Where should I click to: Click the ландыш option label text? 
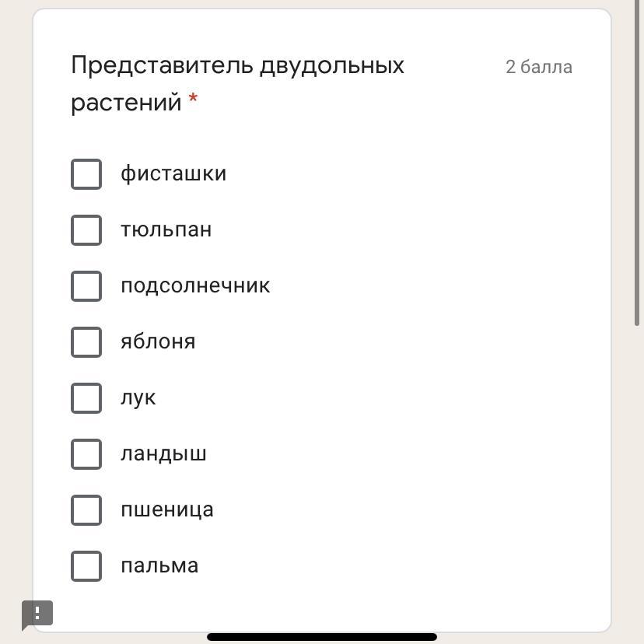point(163,453)
